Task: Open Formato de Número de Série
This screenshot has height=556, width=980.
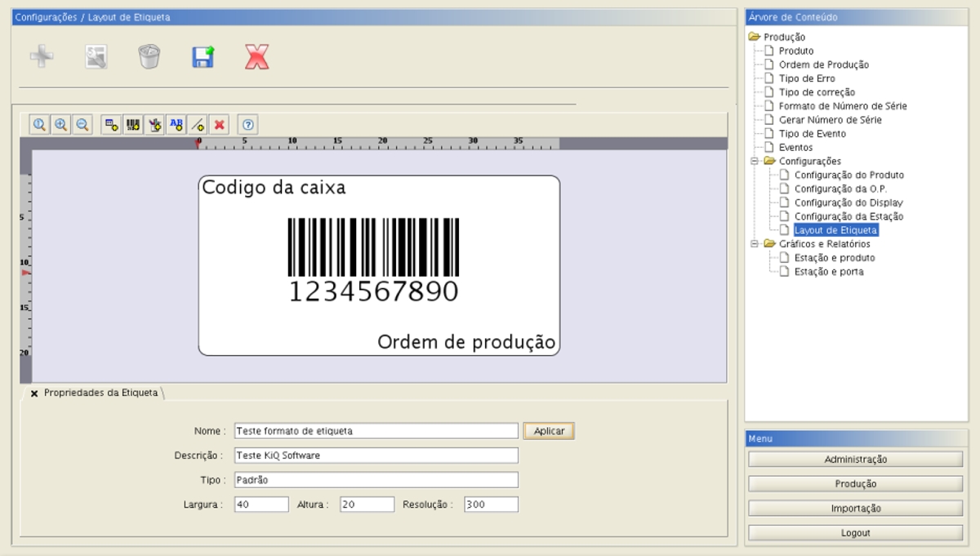Action: (x=842, y=106)
